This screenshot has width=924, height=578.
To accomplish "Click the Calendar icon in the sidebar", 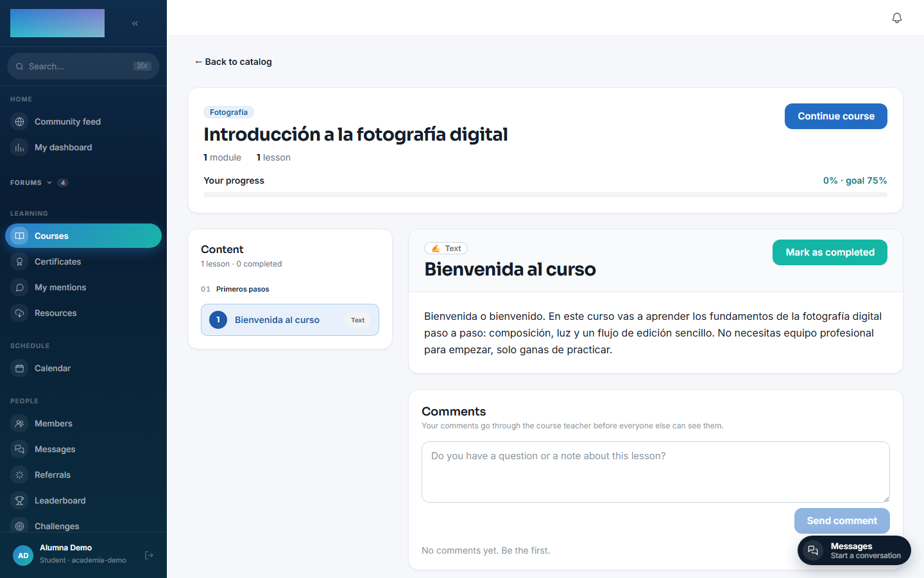I will coord(20,368).
